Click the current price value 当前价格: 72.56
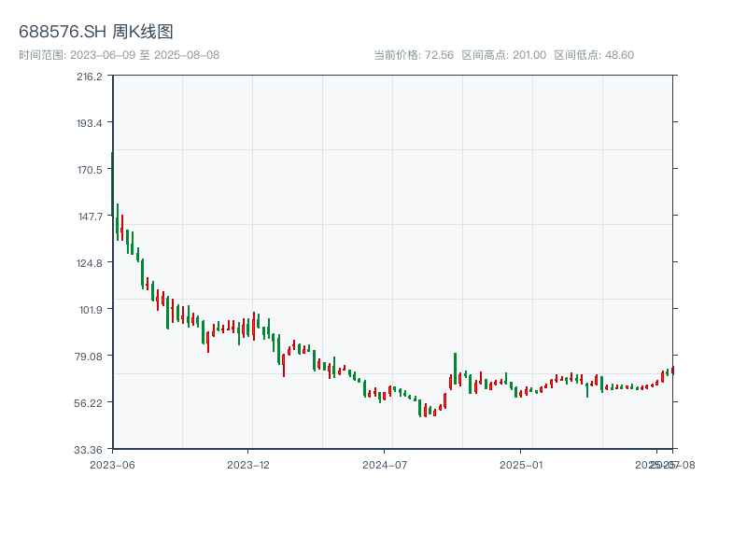747x560 pixels. (414, 55)
